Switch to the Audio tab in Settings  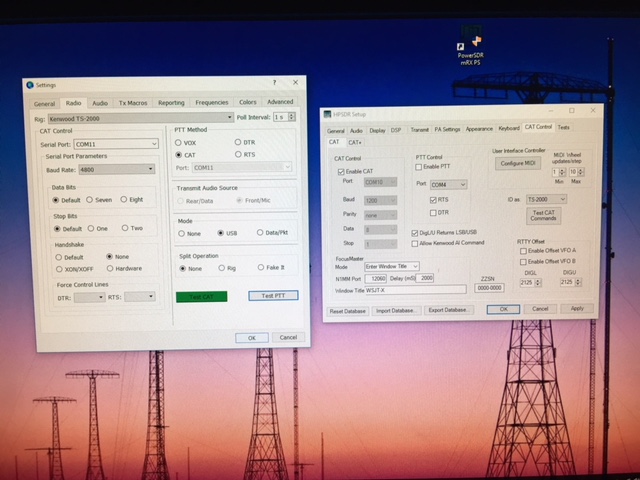pyautogui.click(x=100, y=102)
